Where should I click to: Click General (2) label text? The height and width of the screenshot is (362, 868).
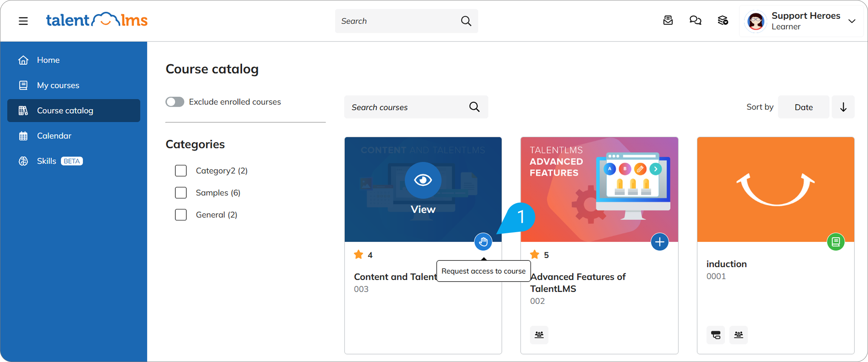tap(216, 215)
